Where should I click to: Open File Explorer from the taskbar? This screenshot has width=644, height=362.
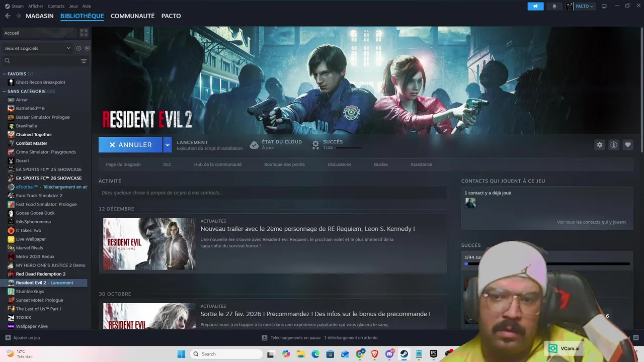(x=301, y=354)
